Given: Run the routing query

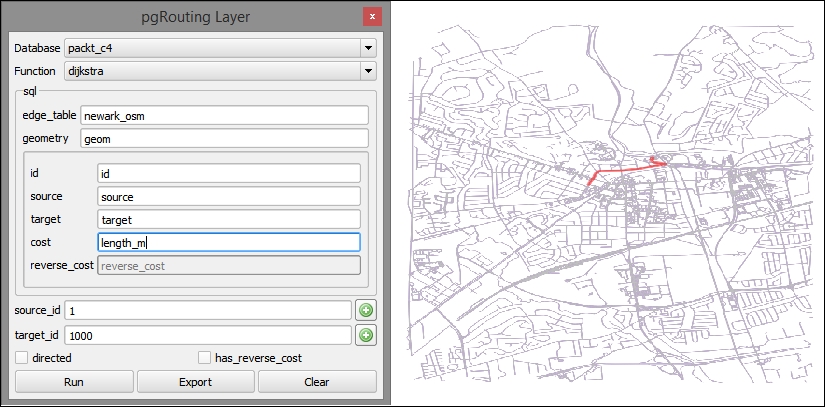Looking at the screenshot, I should point(74,382).
